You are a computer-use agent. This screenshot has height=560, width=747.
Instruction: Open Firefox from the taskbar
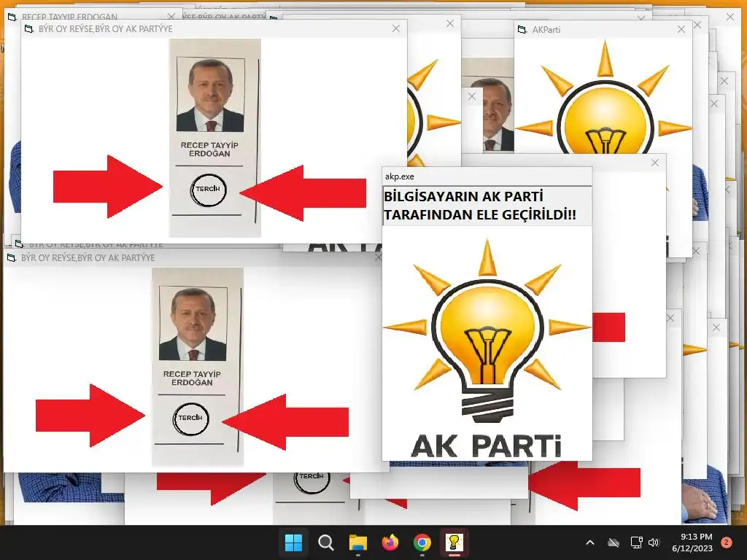(x=390, y=542)
